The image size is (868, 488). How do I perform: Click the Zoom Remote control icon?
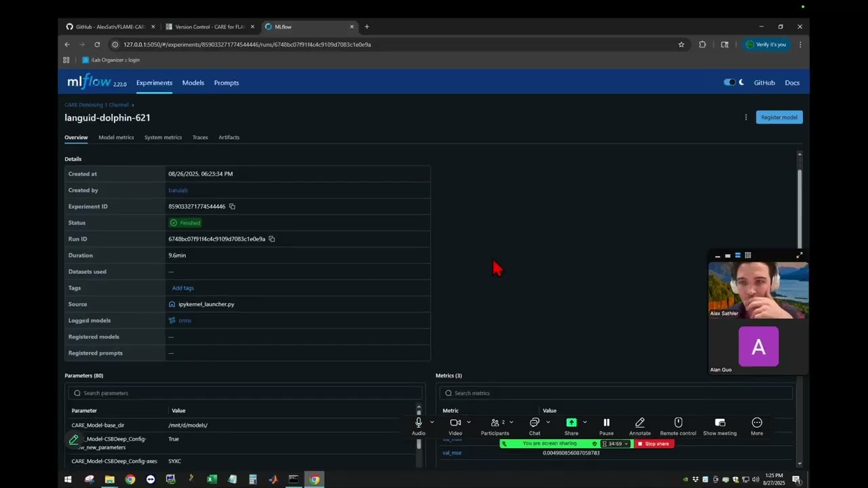pyautogui.click(x=678, y=422)
